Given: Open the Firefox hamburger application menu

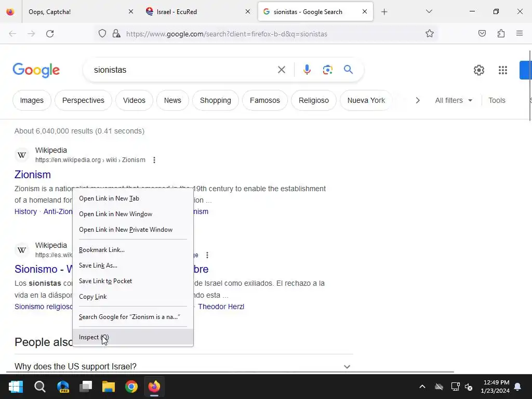Looking at the screenshot, I should pos(520,33).
